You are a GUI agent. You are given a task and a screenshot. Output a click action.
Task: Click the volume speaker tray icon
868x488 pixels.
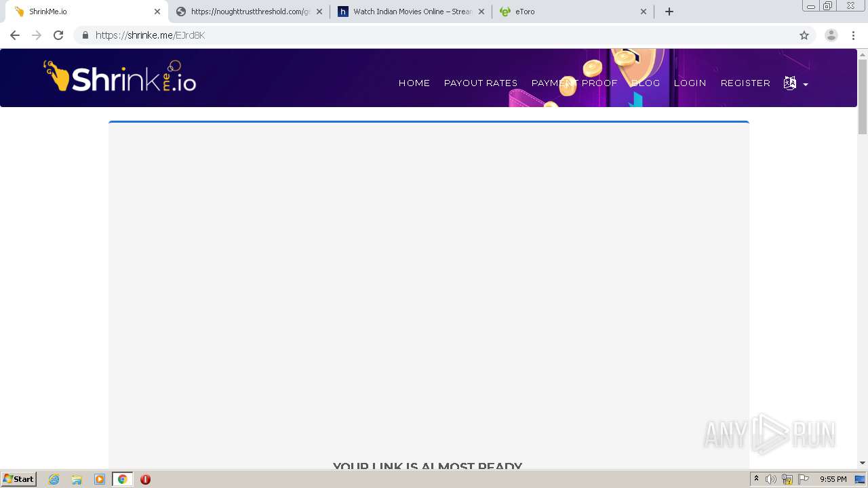(771, 479)
